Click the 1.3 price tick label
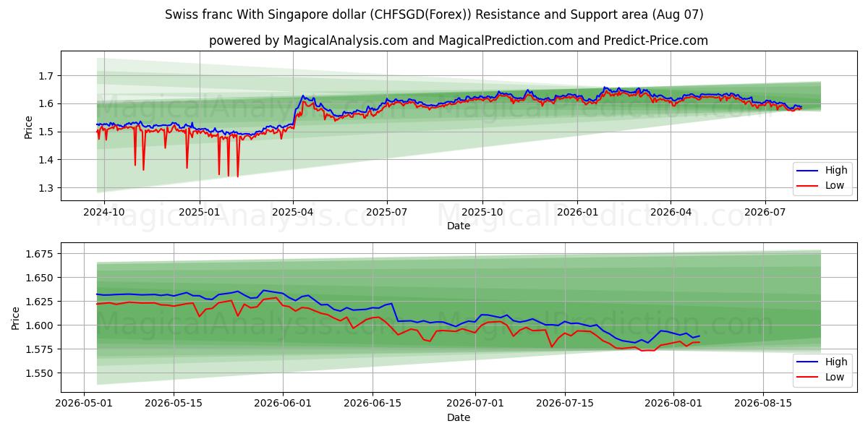This screenshot has width=868, height=434. 47,188
